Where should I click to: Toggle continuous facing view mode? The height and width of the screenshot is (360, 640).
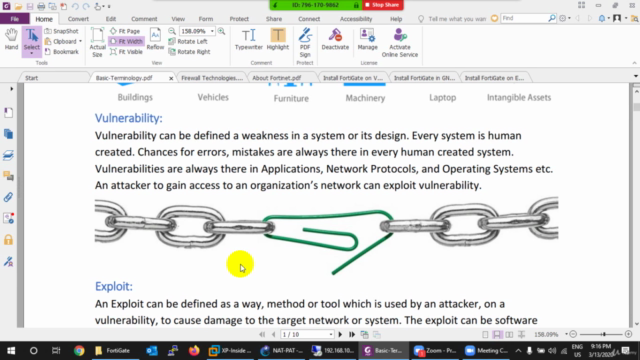(521, 335)
